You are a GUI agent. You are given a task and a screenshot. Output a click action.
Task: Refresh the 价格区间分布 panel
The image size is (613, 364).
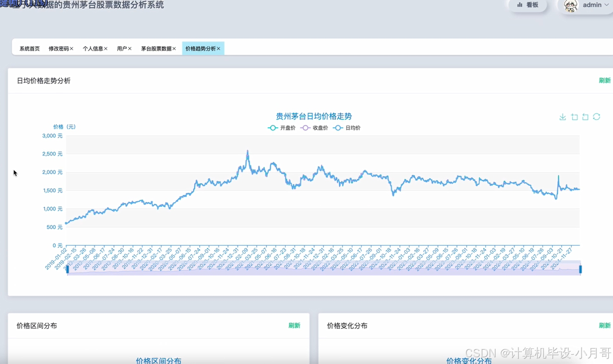pos(294,326)
